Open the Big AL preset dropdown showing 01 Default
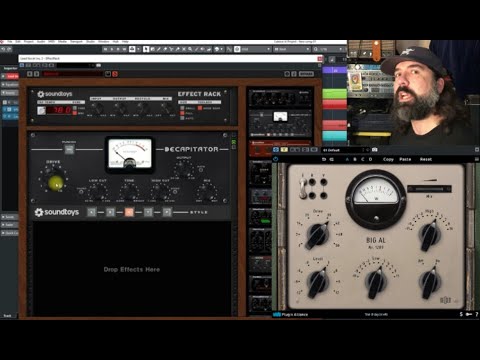This screenshot has height=360, width=480. [345, 150]
